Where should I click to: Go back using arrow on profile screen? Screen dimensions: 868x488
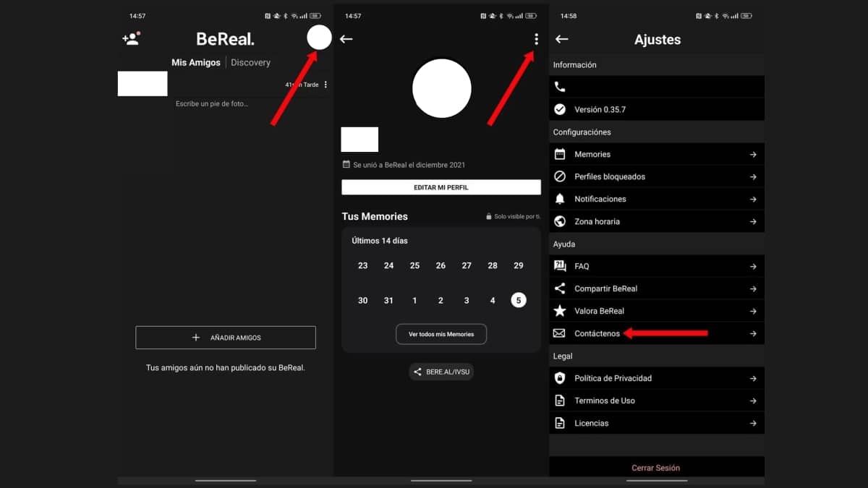coord(346,39)
